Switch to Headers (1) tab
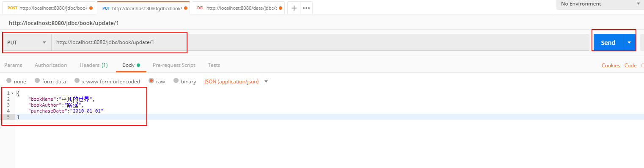Screen dimensions: 644x168 [x=94, y=65]
